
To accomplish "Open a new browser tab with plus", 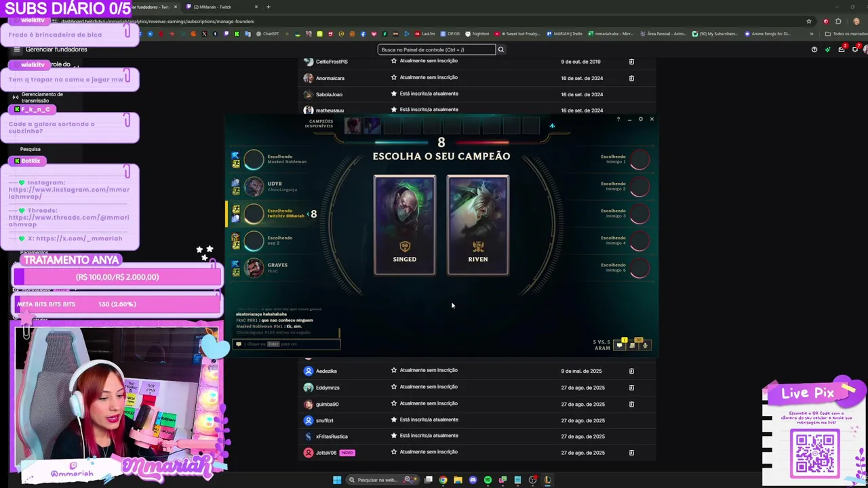I will pos(268,7).
